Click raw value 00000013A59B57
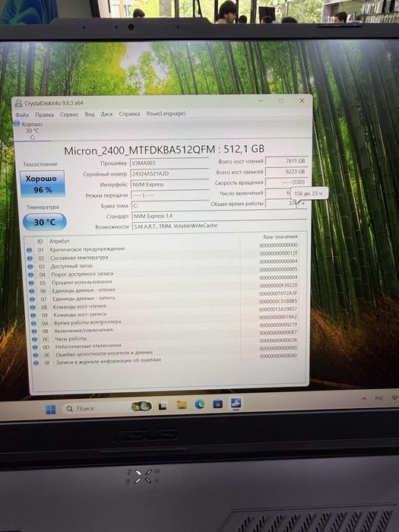The height and width of the screenshot is (532, 399). point(278,309)
